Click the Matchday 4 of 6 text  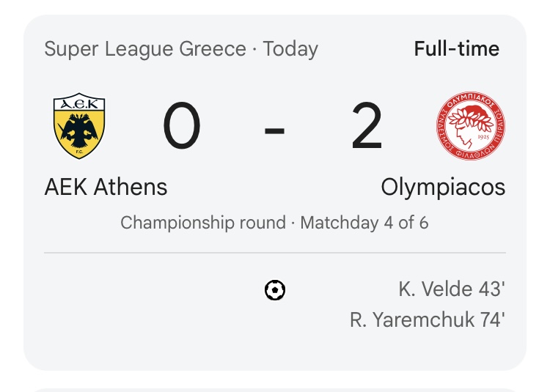[364, 222]
